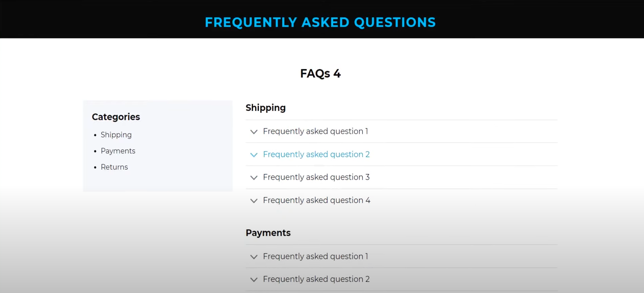Select Shipping in the Categories list
Image resolution: width=644 pixels, height=293 pixels.
(x=116, y=135)
